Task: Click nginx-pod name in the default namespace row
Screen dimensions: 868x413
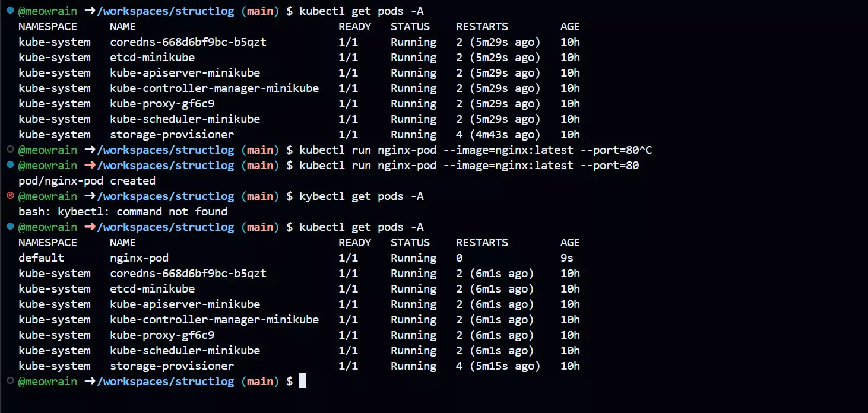Action: [139, 258]
